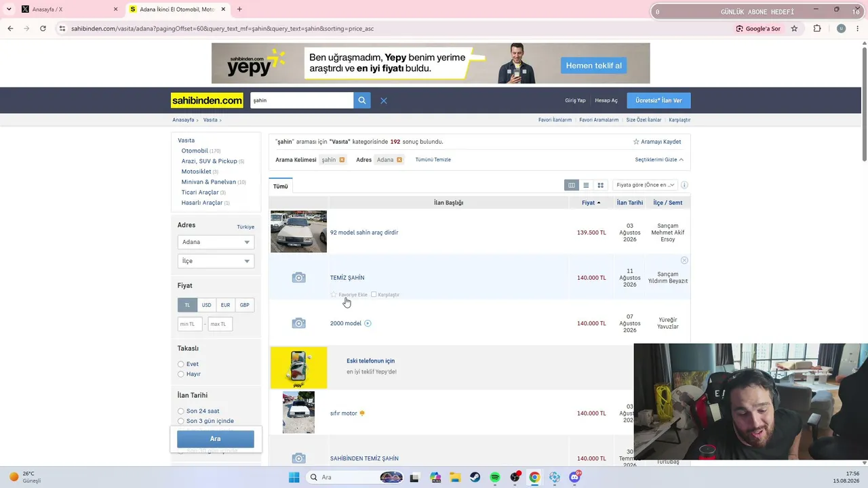Open File Explorer from the taskbar

[x=455, y=477]
